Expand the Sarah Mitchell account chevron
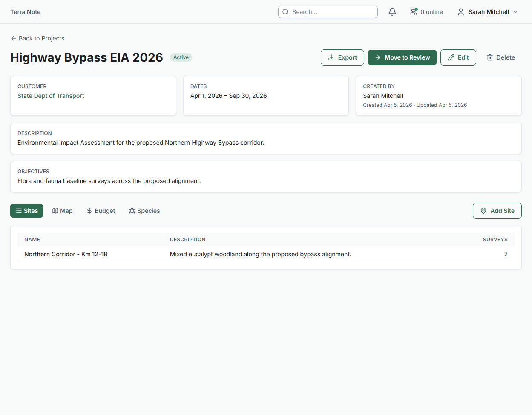The width and height of the screenshot is (532, 415). pos(515,12)
